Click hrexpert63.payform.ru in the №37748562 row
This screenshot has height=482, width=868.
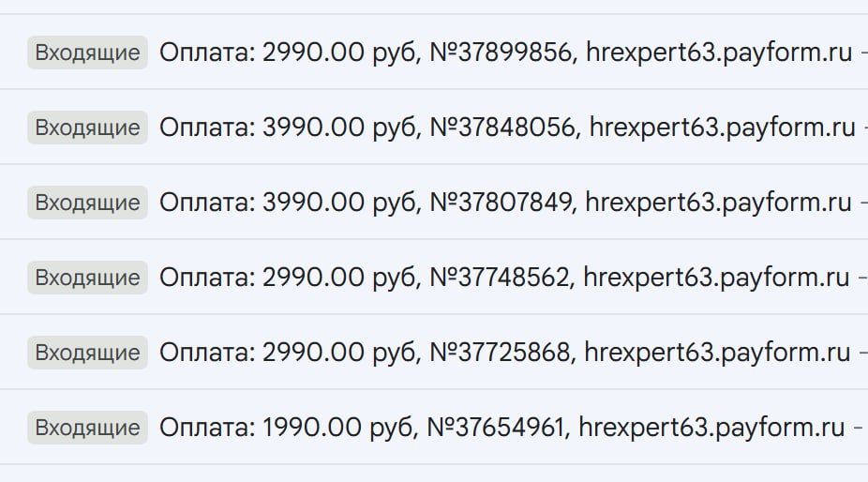tap(715, 278)
